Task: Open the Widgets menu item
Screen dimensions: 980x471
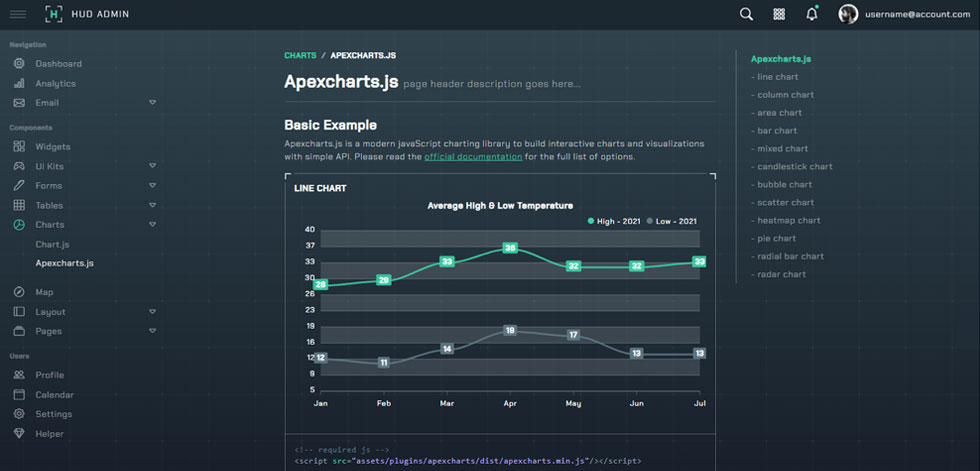Action: [53, 147]
